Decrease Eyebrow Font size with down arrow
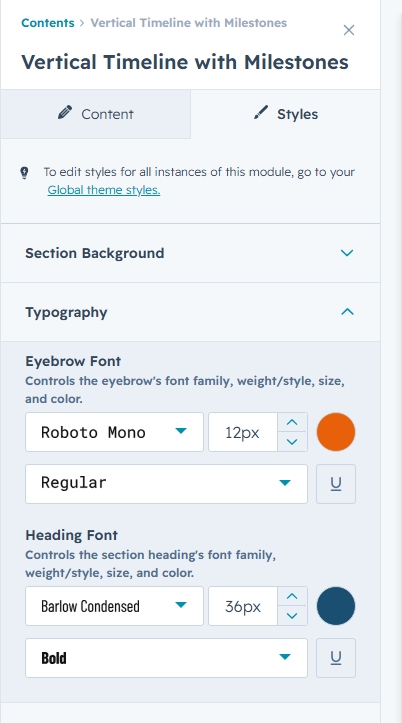Image resolution: width=402 pixels, height=723 pixels. (292, 442)
